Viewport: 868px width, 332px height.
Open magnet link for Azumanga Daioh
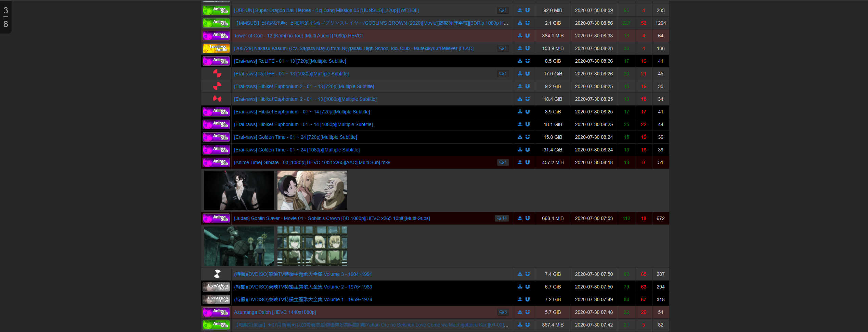click(x=528, y=312)
